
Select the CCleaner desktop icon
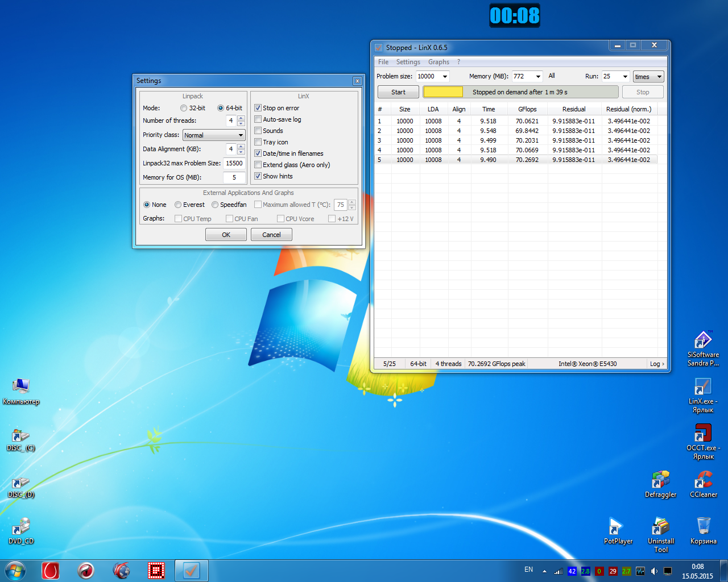coord(704,484)
